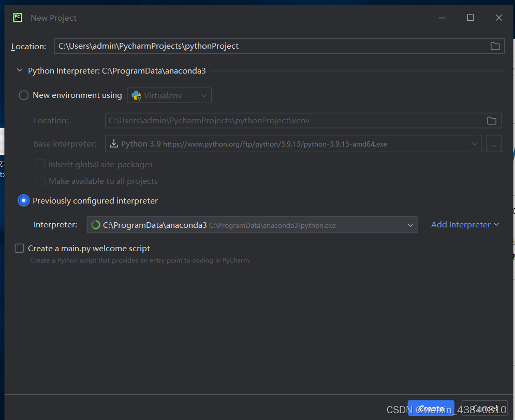Click the Cancel button

(x=484, y=408)
